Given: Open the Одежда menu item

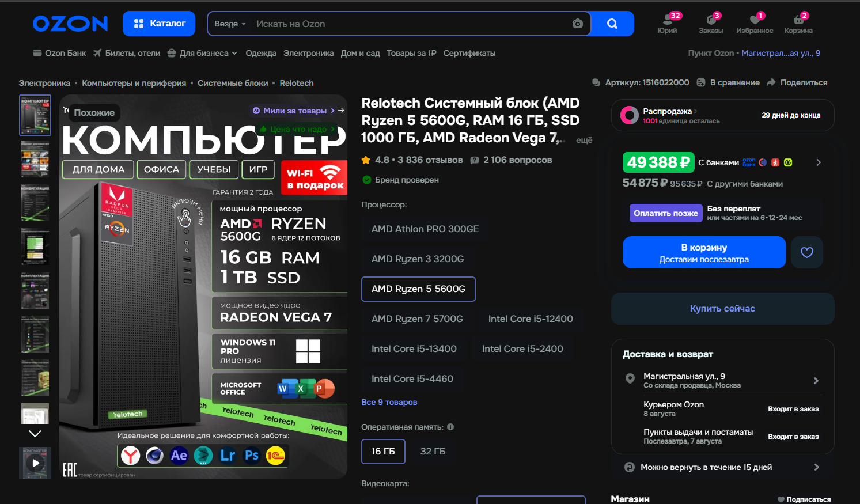Looking at the screenshot, I should tap(261, 53).
